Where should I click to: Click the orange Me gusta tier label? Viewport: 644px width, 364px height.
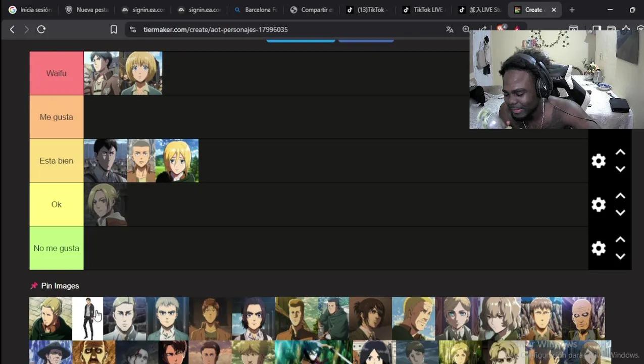coord(57,117)
